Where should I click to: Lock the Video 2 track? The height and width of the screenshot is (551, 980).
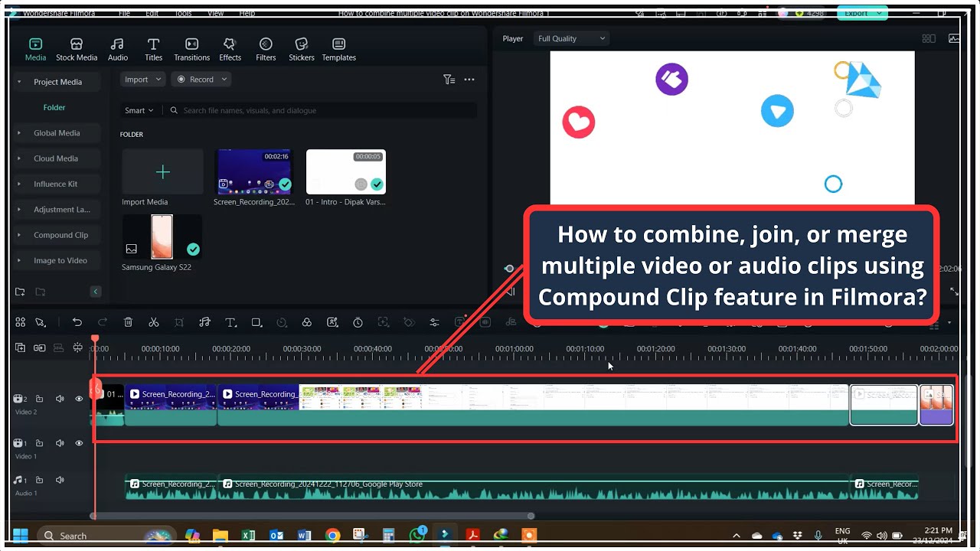[x=39, y=399]
